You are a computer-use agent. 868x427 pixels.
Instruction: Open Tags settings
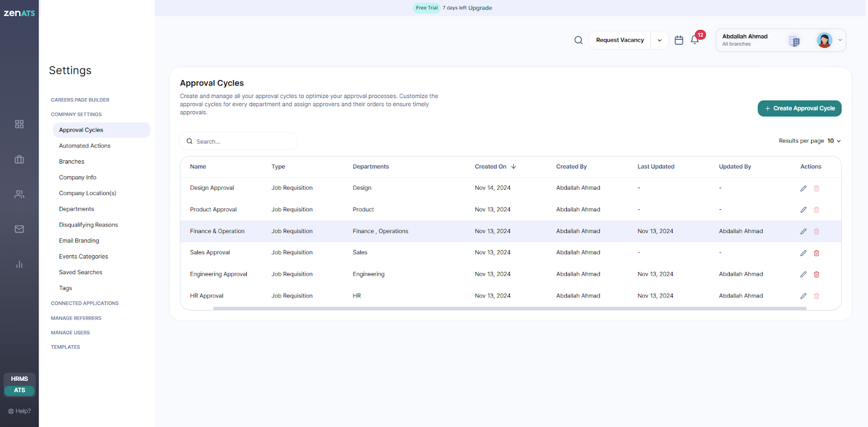[66, 288]
